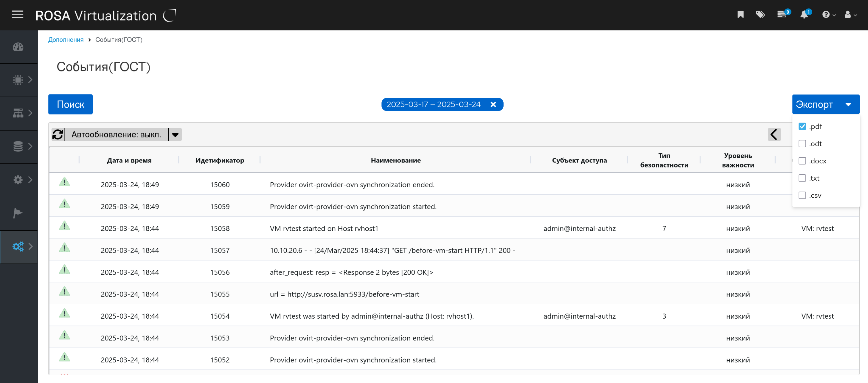Click the Поиск search button
The image size is (868, 383).
click(x=70, y=105)
